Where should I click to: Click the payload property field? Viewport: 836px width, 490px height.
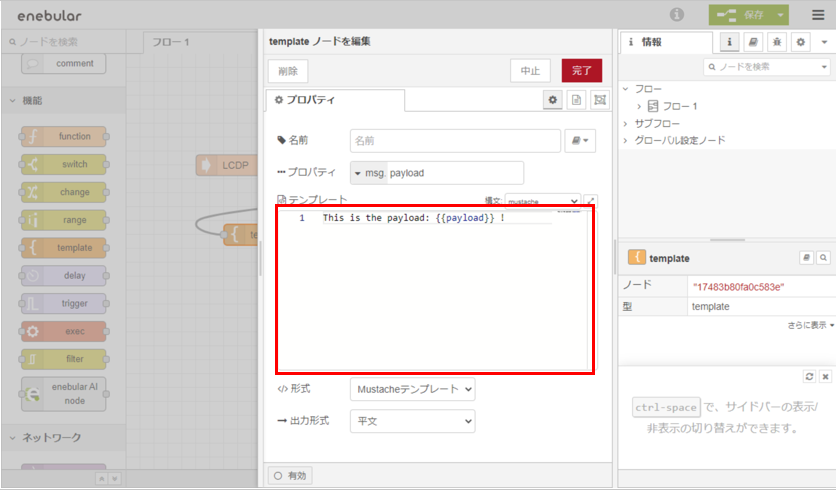click(455, 173)
